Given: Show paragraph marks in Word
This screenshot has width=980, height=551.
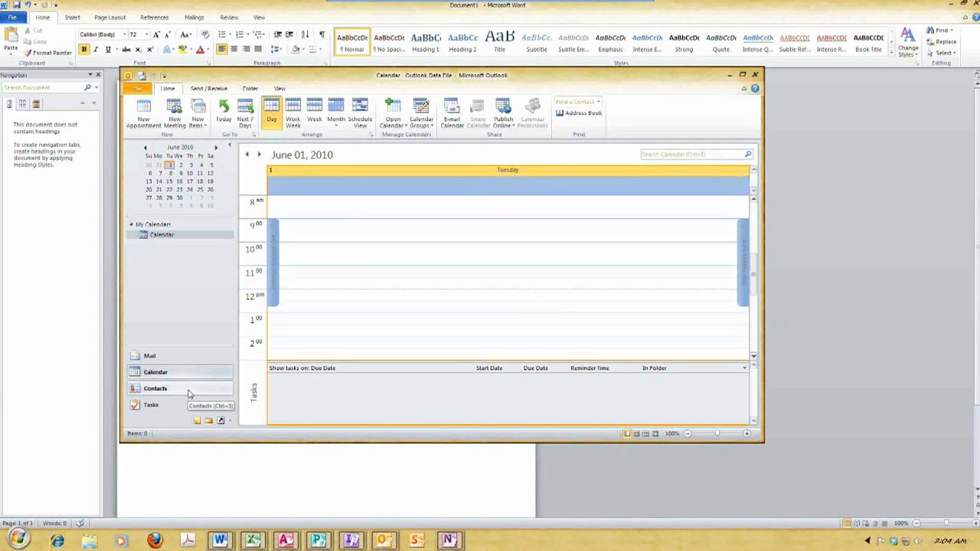Looking at the screenshot, I should coord(322,34).
